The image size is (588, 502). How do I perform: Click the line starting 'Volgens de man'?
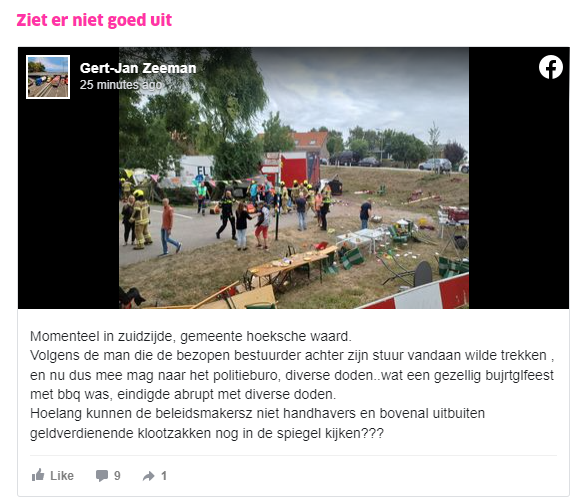pos(292,355)
